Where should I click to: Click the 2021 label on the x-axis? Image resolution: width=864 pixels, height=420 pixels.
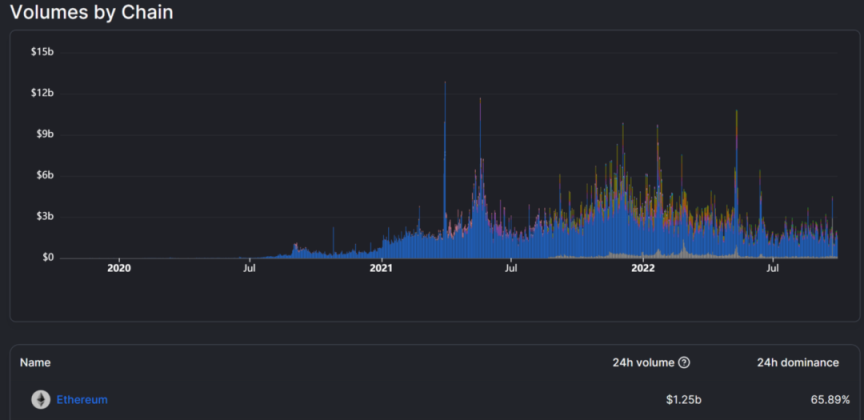(x=381, y=268)
